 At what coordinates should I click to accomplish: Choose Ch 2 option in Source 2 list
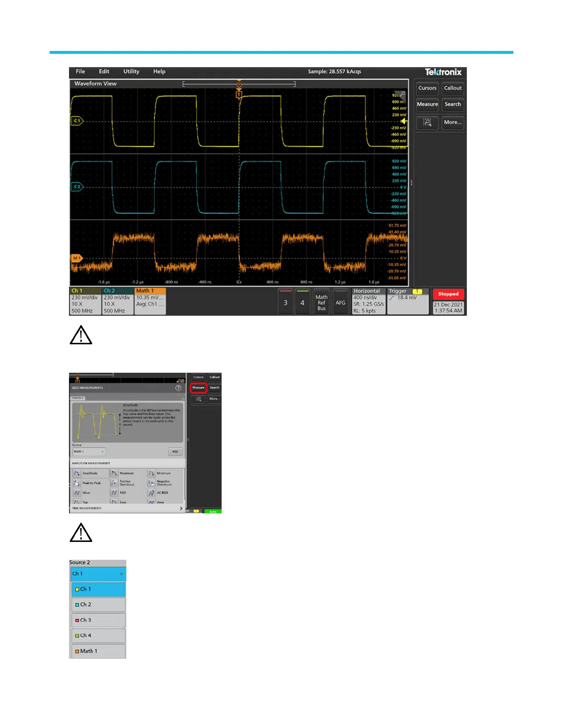tap(98, 605)
